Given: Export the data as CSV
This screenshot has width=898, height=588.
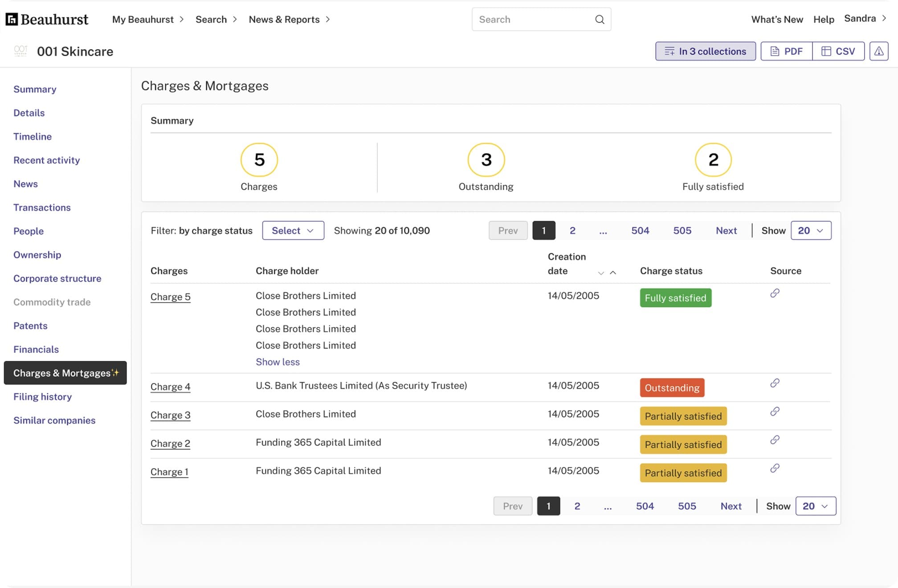Looking at the screenshot, I should coord(838,51).
